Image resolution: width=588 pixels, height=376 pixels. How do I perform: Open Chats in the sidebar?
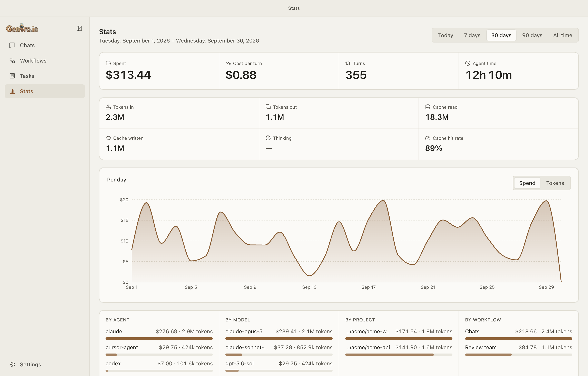tap(45, 45)
